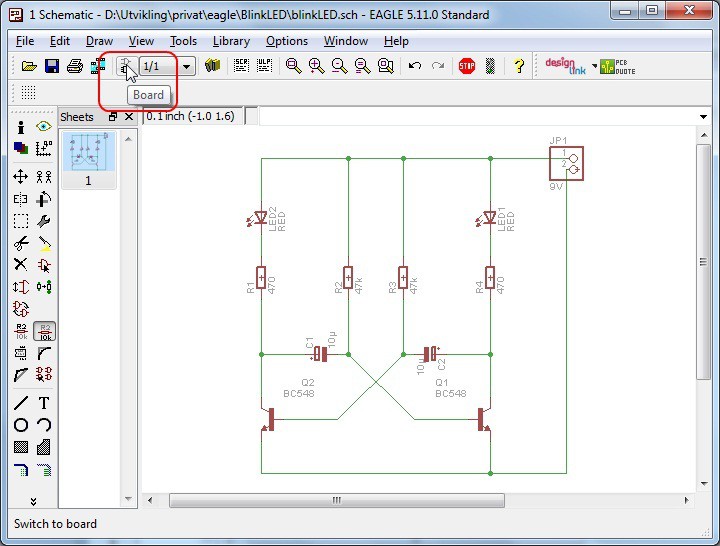720x546 pixels.
Task: Open the Help question mark icon
Action: click(x=519, y=66)
